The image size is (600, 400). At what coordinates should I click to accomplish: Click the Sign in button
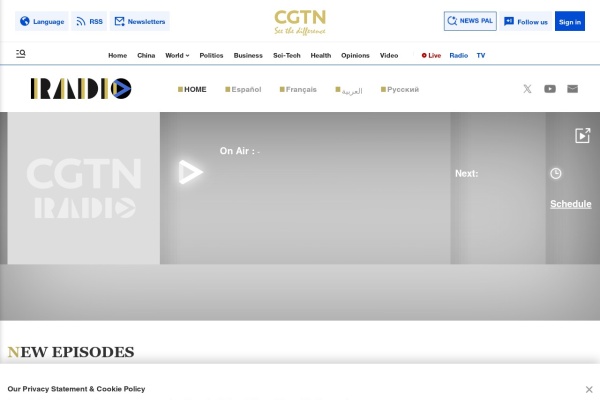click(570, 21)
